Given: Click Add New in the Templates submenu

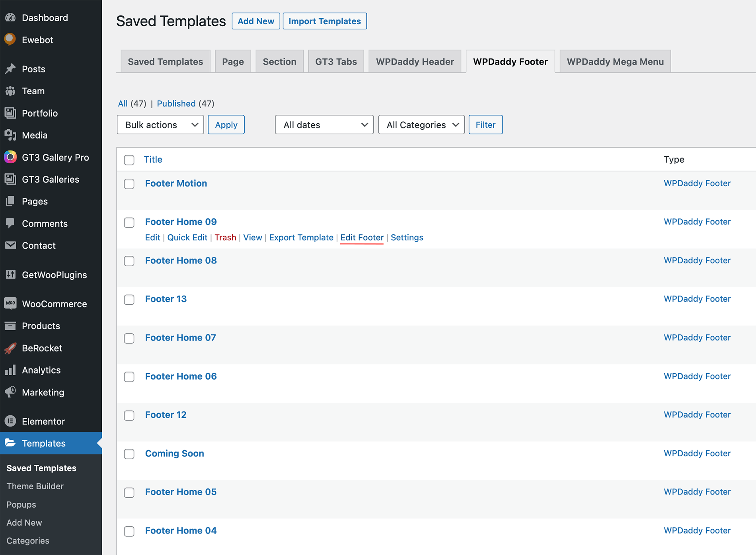Looking at the screenshot, I should 24,522.
